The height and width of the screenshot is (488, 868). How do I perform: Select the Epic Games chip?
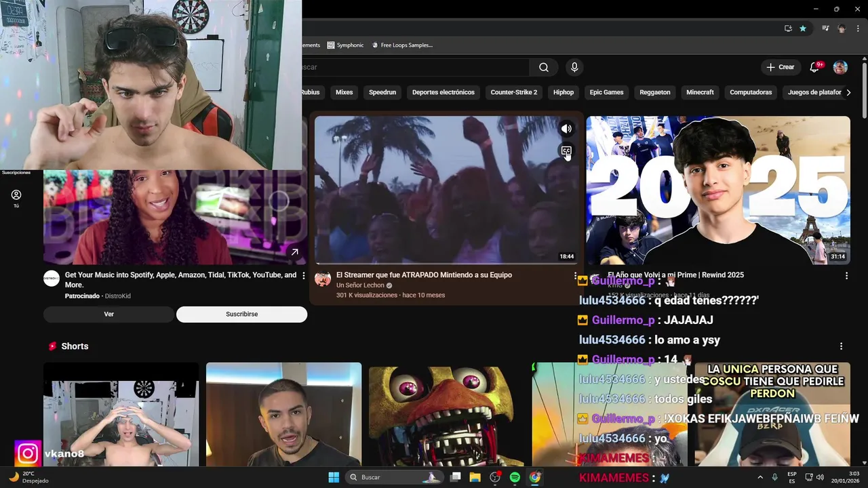606,92
